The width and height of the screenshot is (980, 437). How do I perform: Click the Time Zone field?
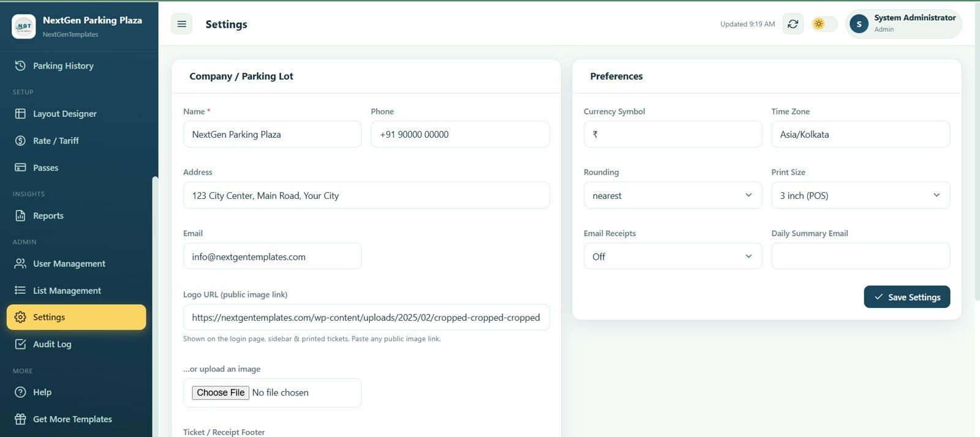tap(861, 134)
